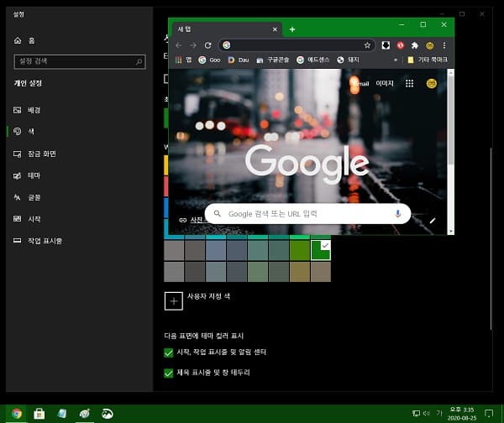
Task: Select the 색 settings page
Action: 24,132
